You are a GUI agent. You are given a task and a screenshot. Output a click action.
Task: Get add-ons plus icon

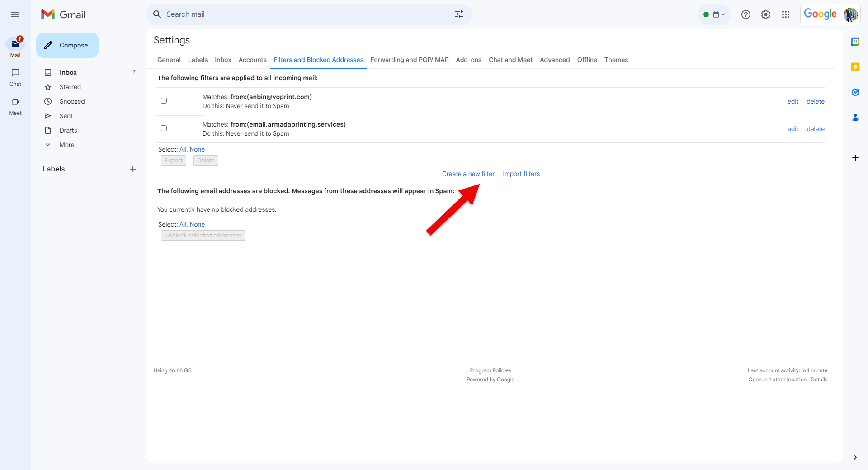coord(855,158)
